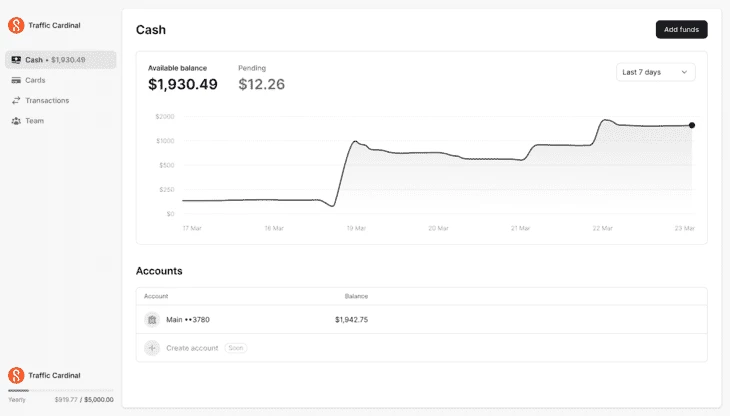Open the Cards menu item
This screenshot has height=416, width=730.
tap(35, 80)
